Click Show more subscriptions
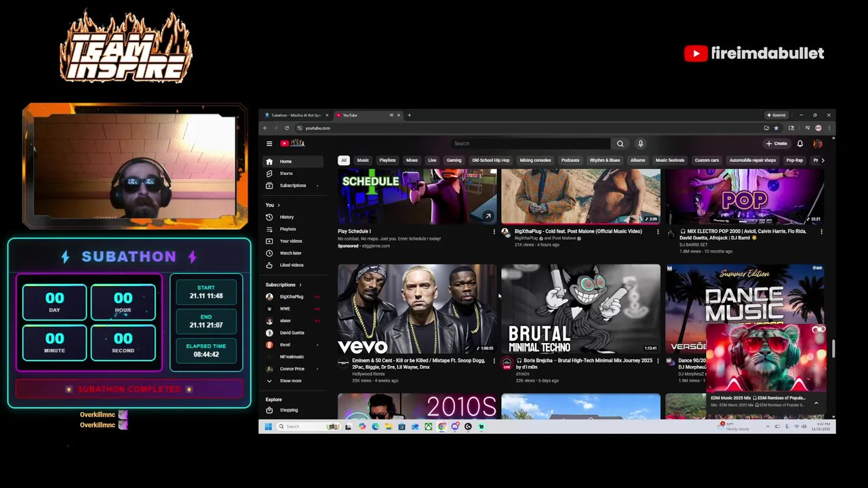This screenshot has width=868, height=488. coord(293,381)
